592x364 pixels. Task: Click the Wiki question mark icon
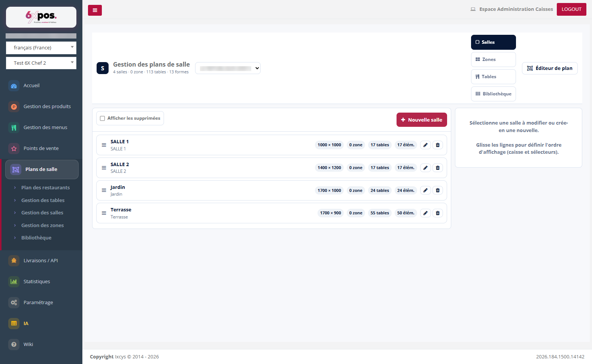tap(14, 345)
